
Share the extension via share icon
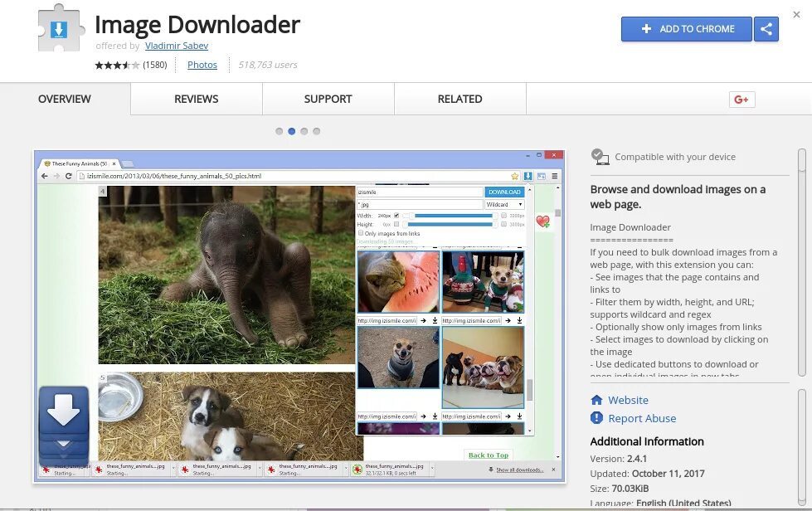pyautogui.click(x=766, y=29)
